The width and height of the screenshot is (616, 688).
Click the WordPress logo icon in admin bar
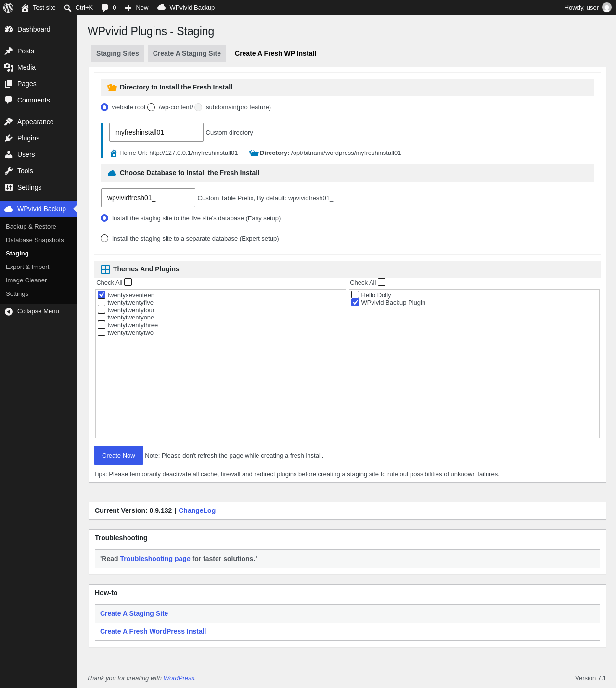point(8,8)
